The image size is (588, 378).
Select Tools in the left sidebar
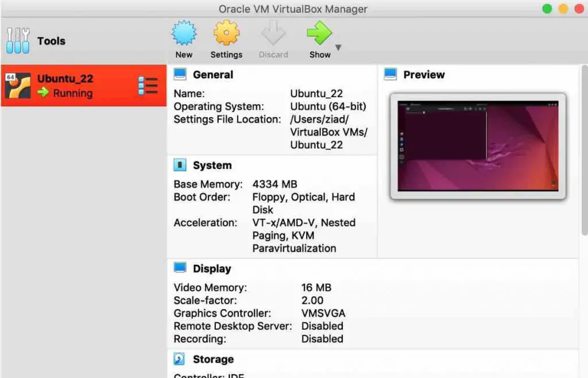click(51, 41)
